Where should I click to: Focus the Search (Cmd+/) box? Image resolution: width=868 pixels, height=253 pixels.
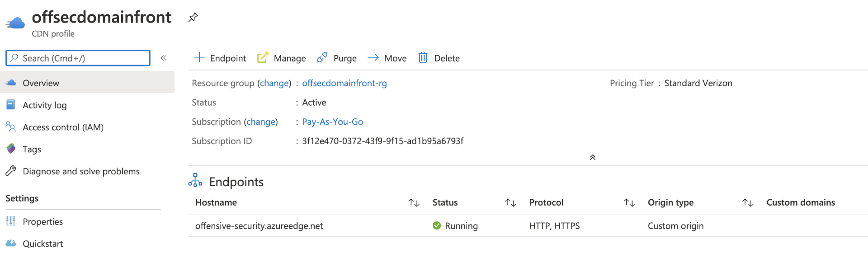click(78, 58)
